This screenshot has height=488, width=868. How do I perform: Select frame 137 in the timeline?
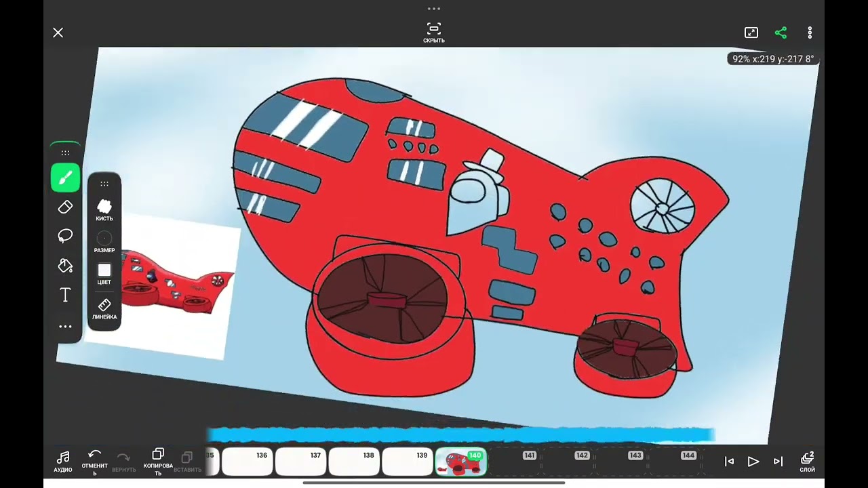[301, 462]
